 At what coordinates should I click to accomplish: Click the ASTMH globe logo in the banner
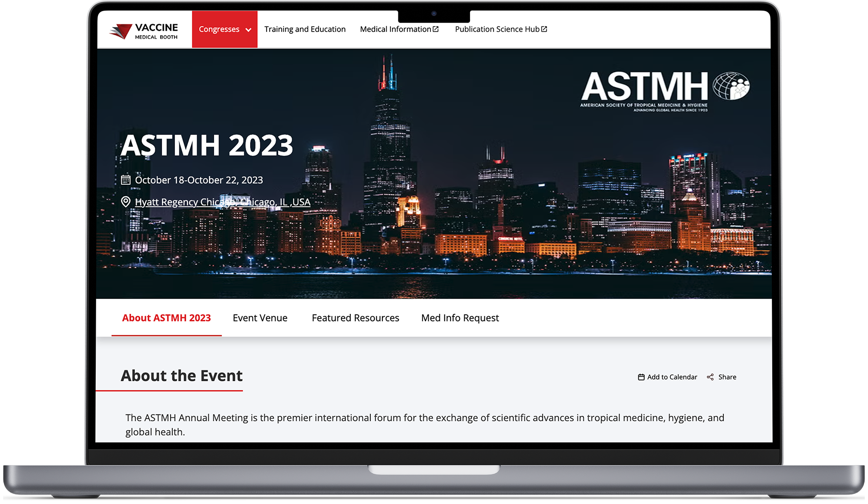(731, 86)
